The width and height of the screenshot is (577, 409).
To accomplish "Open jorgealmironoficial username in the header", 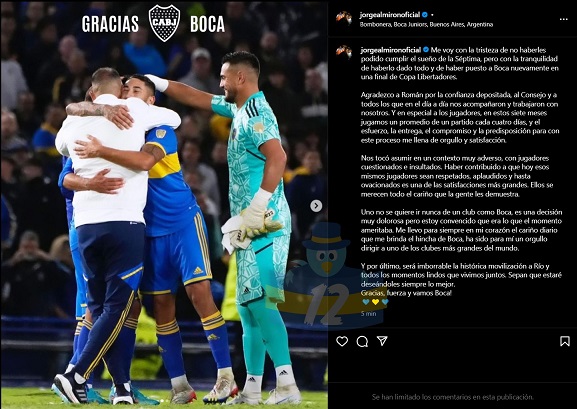I will 390,15.
